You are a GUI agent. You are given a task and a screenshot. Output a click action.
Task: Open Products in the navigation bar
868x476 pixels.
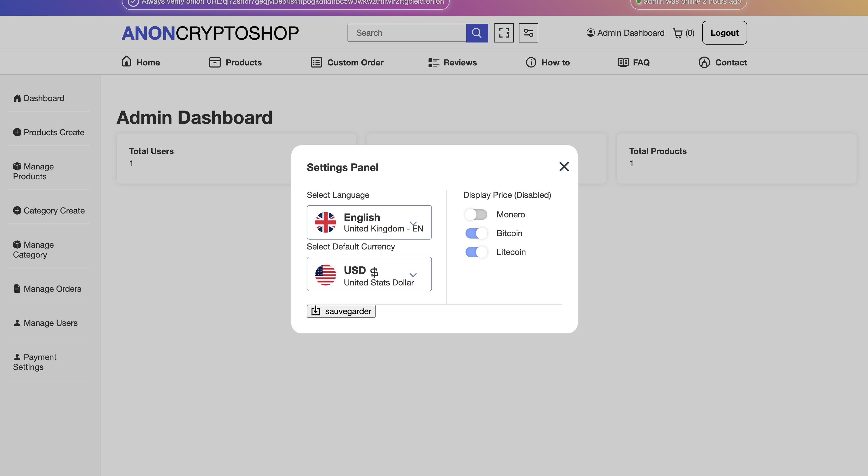235,62
